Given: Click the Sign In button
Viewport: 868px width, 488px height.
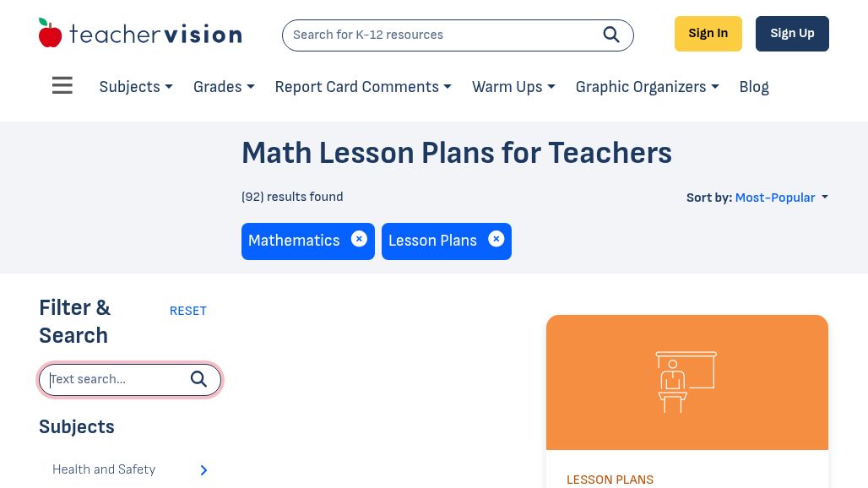Looking at the screenshot, I should pyautogui.click(x=708, y=34).
